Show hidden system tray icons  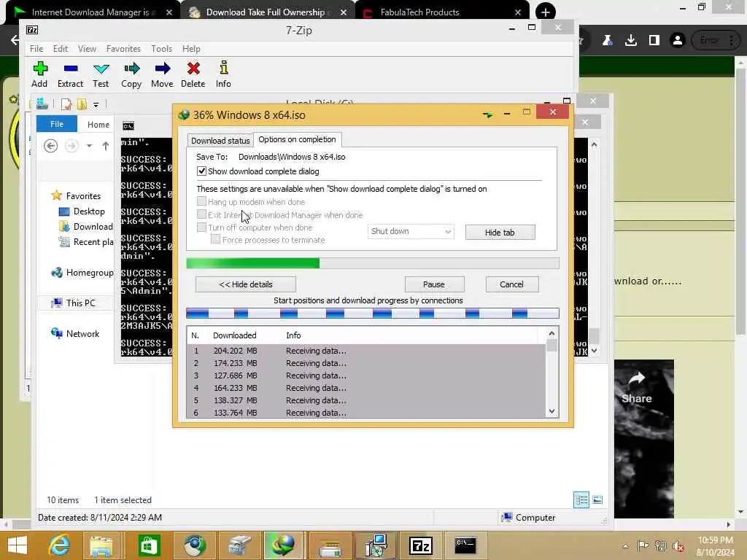625,545
